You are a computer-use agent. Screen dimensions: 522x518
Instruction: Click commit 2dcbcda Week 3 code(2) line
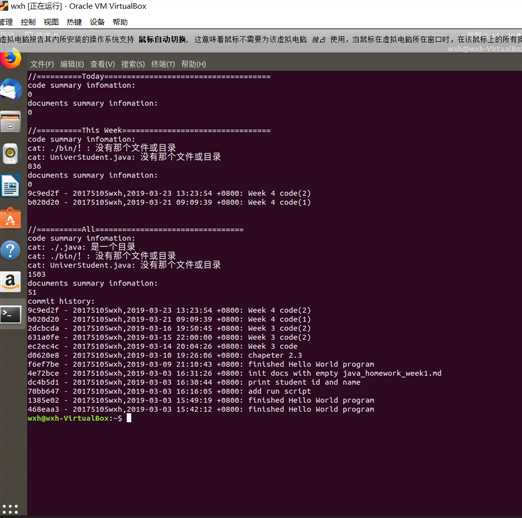click(169, 328)
